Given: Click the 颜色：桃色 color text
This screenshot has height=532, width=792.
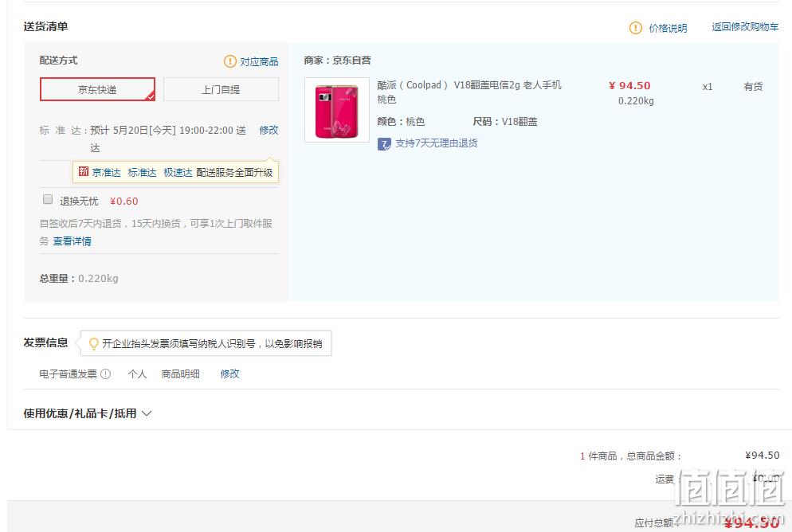Looking at the screenshot, I should (401, 122).
